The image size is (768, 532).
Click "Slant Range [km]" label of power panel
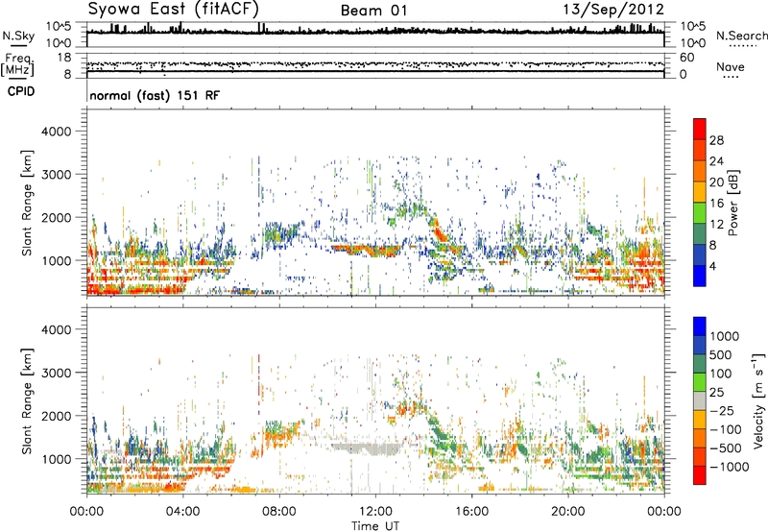click(27, 203)
